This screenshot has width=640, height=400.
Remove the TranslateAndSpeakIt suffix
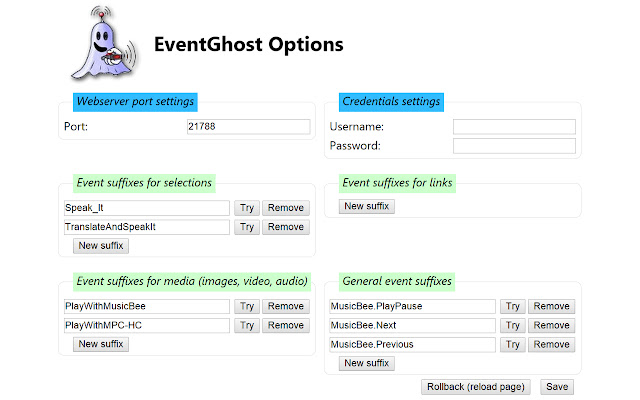click(286, 227)
